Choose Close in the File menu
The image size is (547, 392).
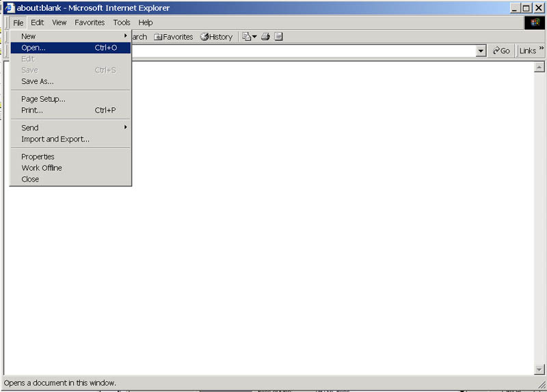(x=71, y=179)
